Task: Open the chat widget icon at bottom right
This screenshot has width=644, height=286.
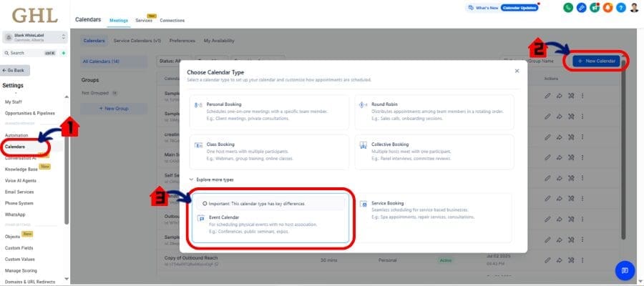Action: pos(625,270)
